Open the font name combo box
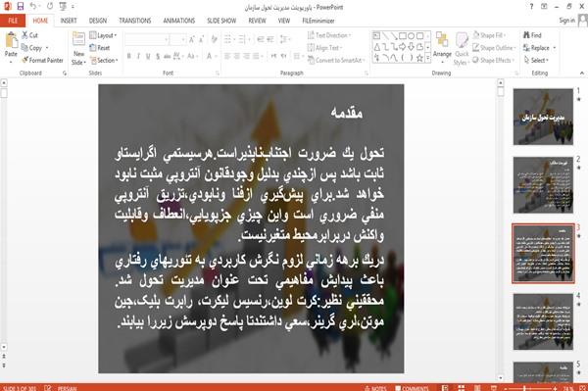 (x=147, y=39)
